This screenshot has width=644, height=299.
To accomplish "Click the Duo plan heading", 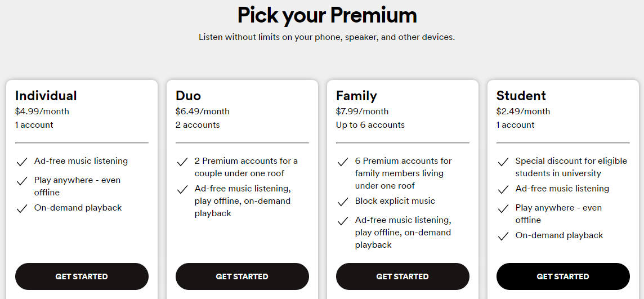I will (x=188, y=96).
